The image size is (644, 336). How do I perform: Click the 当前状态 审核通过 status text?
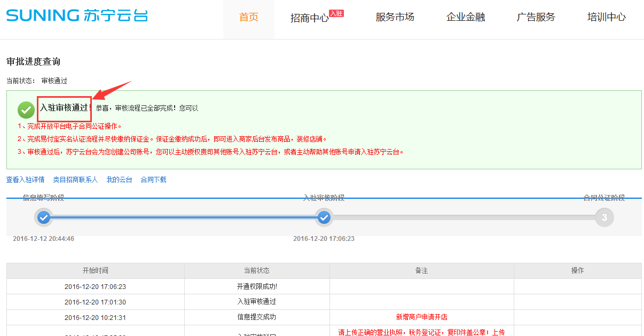tap(36, 81)
